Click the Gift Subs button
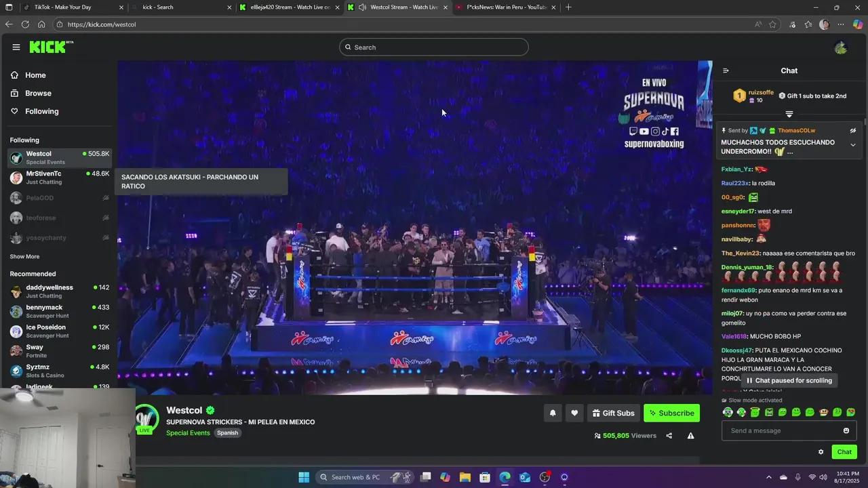868x488 pixels. (613, 413)
